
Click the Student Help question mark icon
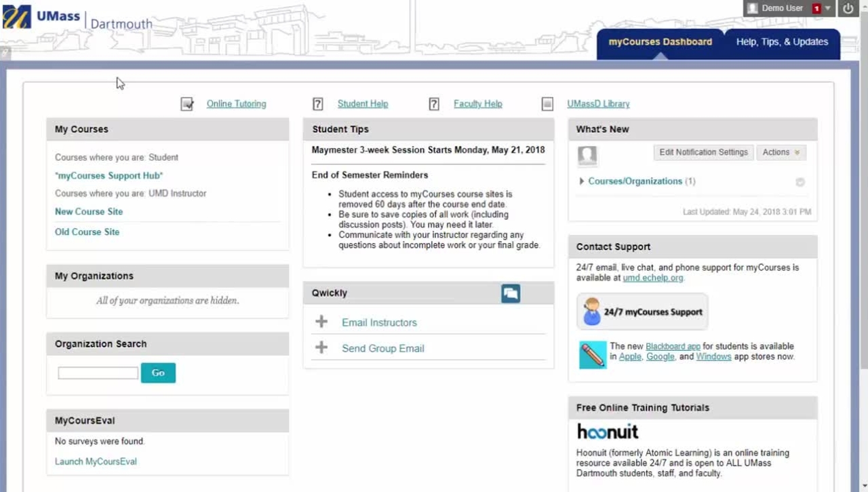(x=317, y=104)
